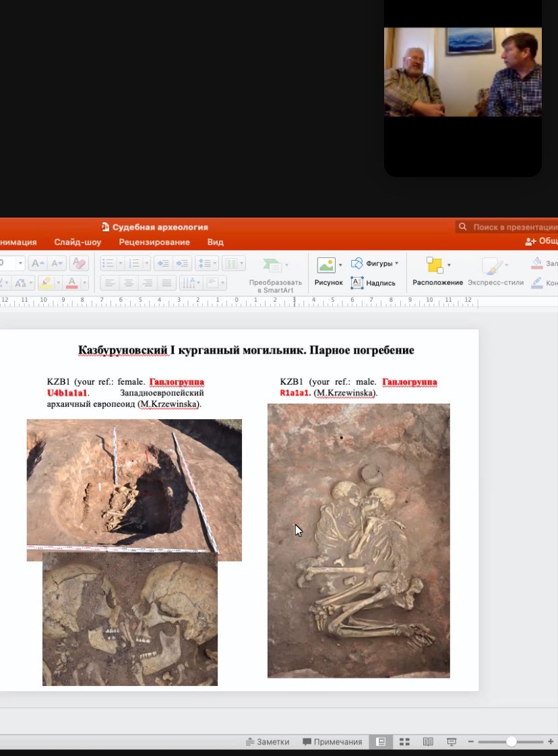Toggle the Примечания comments pane
The height and width of the screenshot is (756, 558).
coord(332,742)
